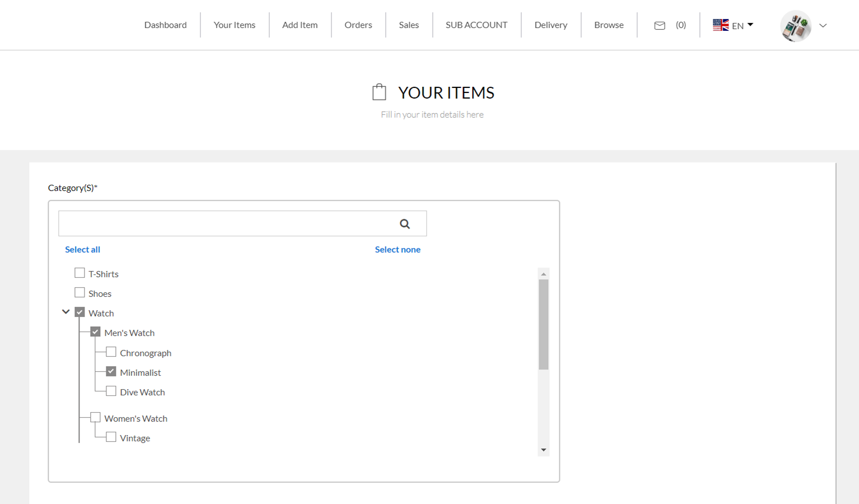Check the Dive Watch checkbox

pyautogui.click(x=111, y=391)
